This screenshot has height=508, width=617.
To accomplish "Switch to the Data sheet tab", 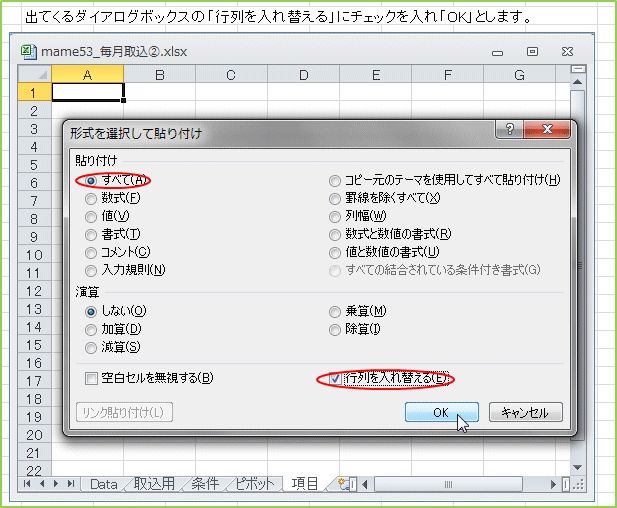I will 103,484.
